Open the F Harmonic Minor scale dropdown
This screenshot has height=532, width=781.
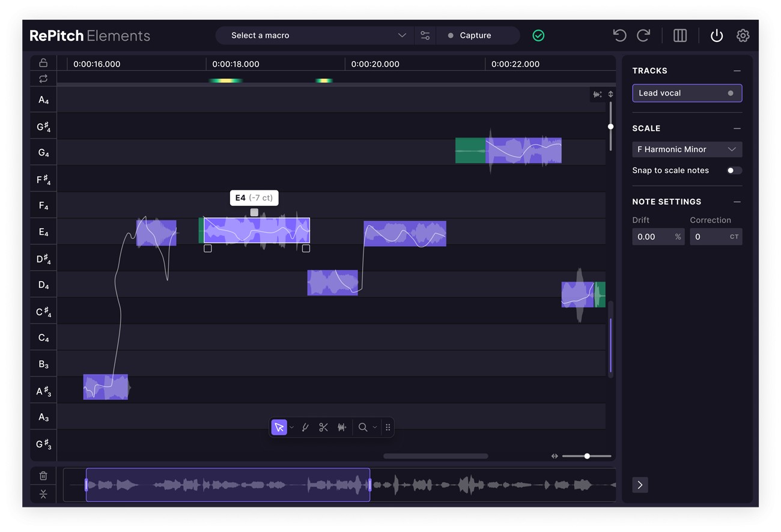(x=687, y=149)
